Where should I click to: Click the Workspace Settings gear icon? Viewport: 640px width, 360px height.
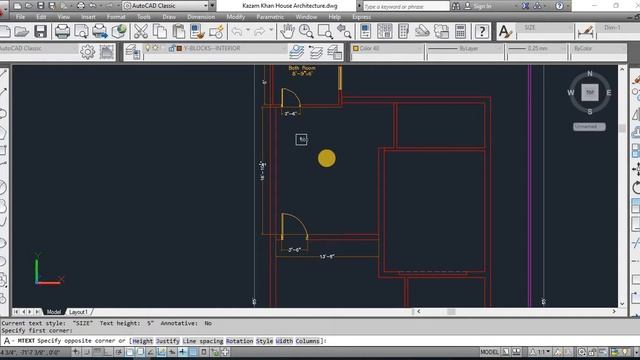coord(87,52)
